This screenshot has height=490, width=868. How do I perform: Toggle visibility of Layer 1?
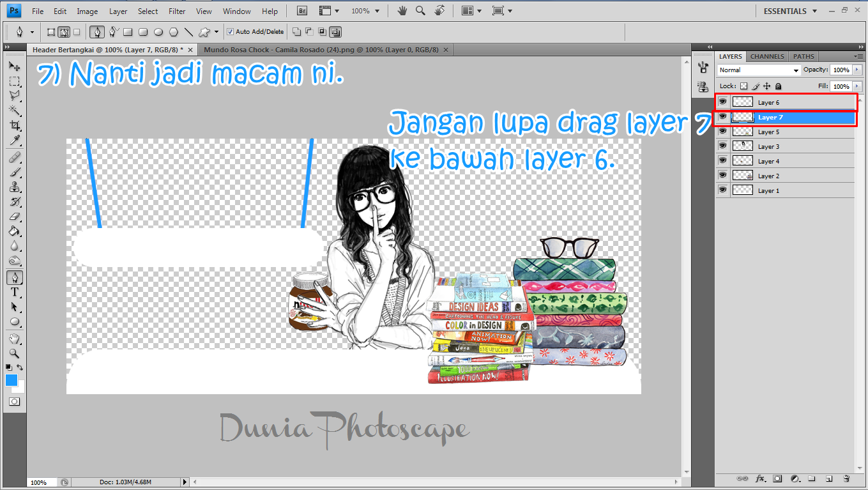coord(722,190)
